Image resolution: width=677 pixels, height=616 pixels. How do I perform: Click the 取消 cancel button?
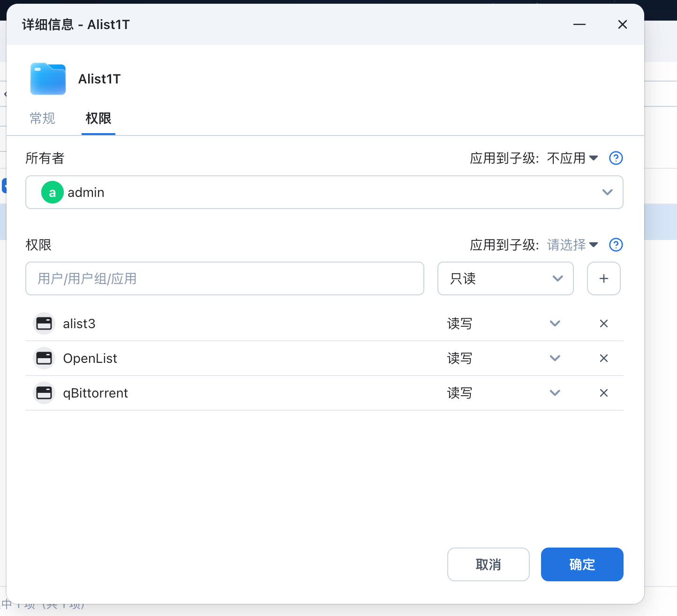[488, 564]
